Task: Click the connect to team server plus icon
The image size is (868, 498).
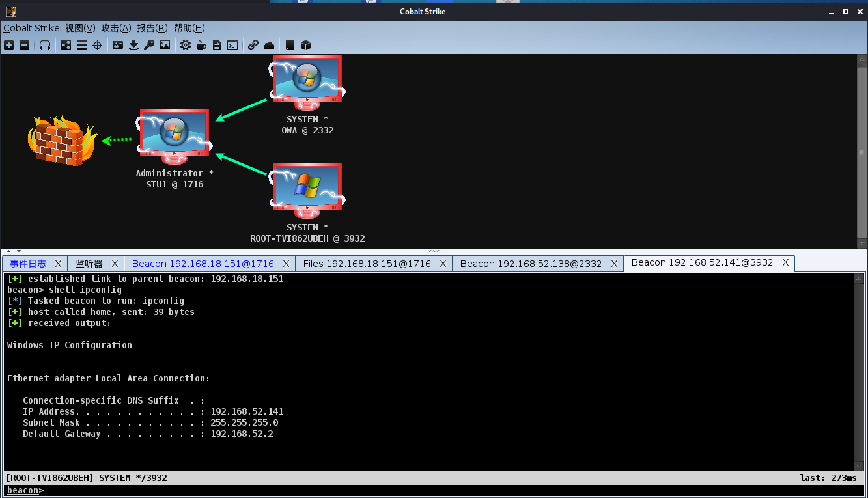Action: 8,45
